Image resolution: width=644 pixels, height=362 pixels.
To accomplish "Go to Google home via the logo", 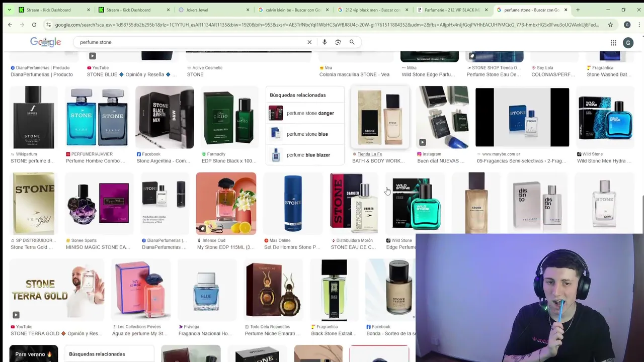I will coord(45,42).
